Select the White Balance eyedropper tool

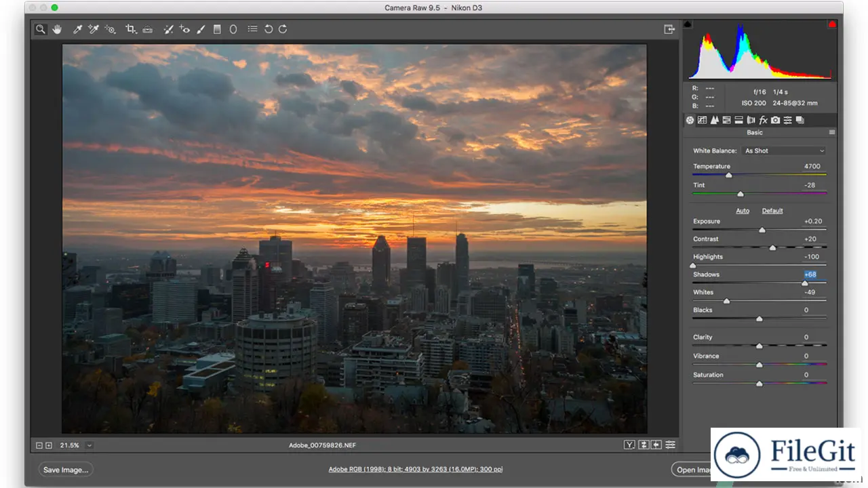(77, 29)
